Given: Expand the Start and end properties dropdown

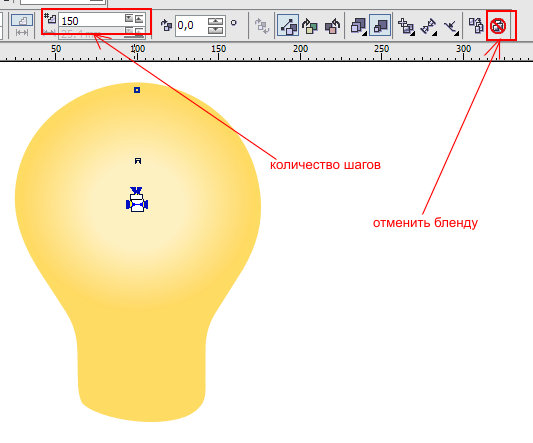Looking at the screenshot, I should pyautogui.click(x=428, y=26).
